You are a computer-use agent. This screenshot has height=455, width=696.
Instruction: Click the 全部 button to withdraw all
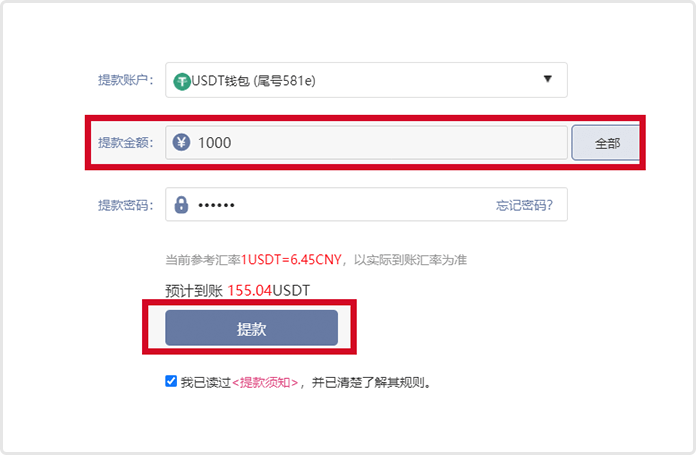(x=606, y=143)
